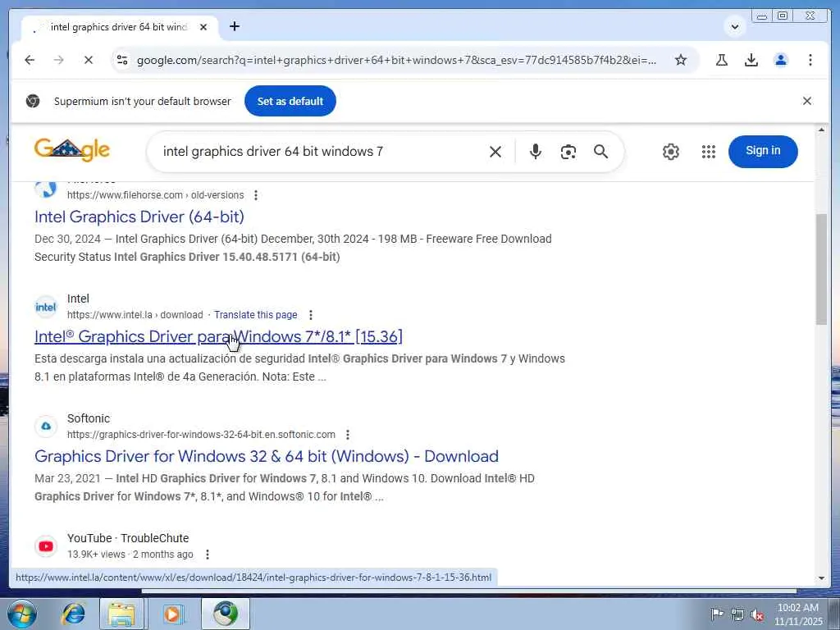This screenshot has width=840, height=630.
Task: Click the address bar URL
Action: point(396,60)
